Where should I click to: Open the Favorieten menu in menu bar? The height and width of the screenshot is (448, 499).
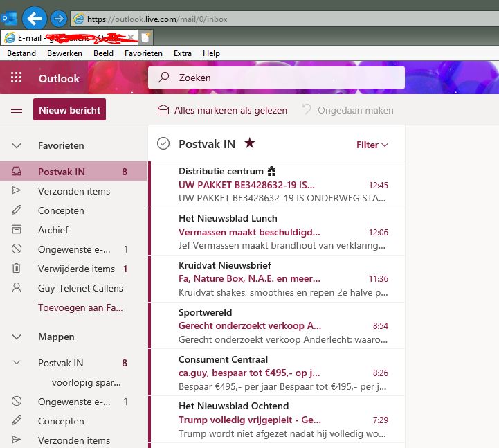pos(143,53)
